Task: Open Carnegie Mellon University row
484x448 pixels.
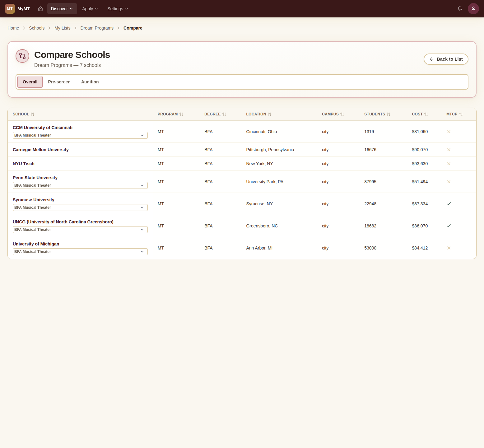Action: (x=41, y=150)
